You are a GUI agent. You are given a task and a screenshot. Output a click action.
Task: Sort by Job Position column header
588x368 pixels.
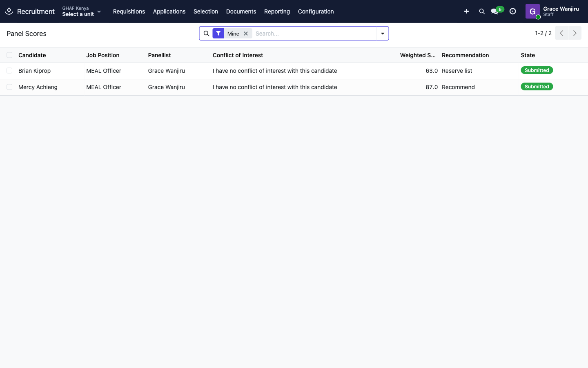tap(102, 55)
